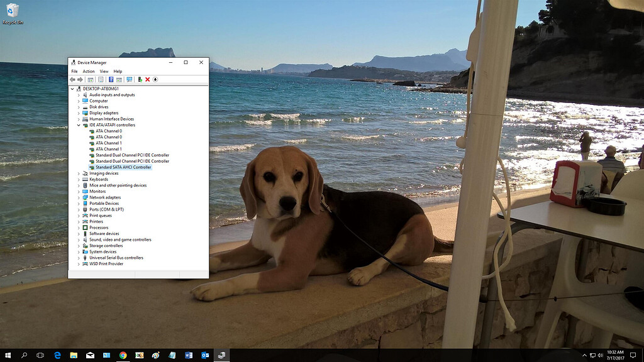Scan for hardware changes using monitor icon
The image size is (644, 362).
pos(130,80)
